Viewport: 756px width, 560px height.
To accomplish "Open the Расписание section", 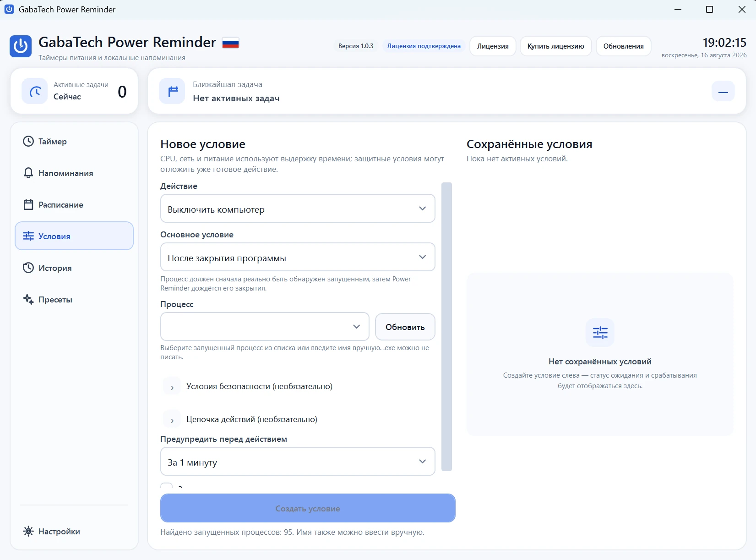I will tap(74, 205).
